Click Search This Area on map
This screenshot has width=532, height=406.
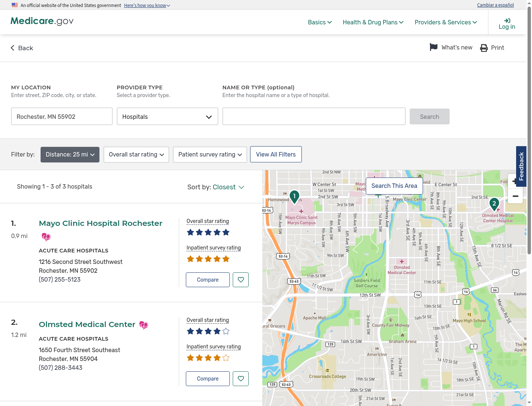[x=394, y=186]
